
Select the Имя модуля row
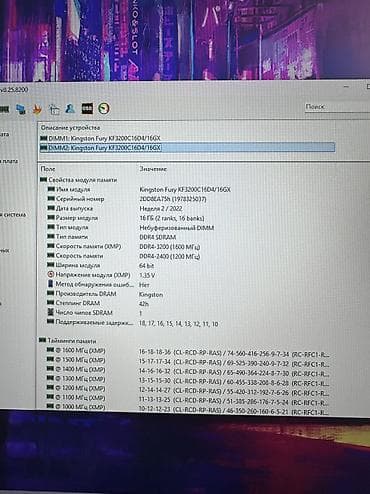140,189
